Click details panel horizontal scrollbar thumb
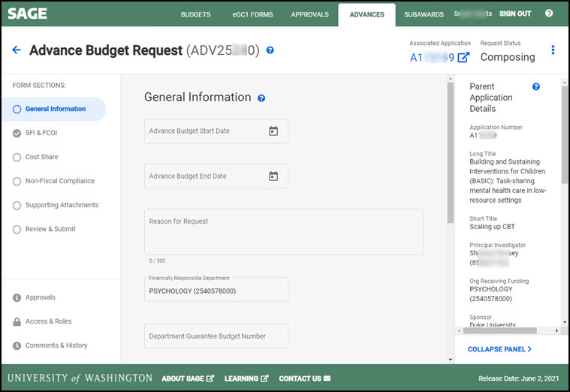 tap(500, 330)
